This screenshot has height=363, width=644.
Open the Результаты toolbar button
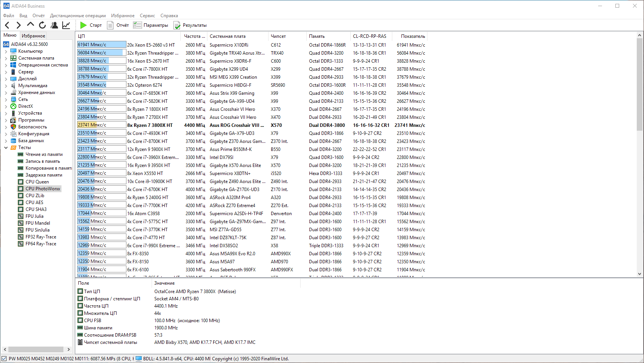point(190,25)
